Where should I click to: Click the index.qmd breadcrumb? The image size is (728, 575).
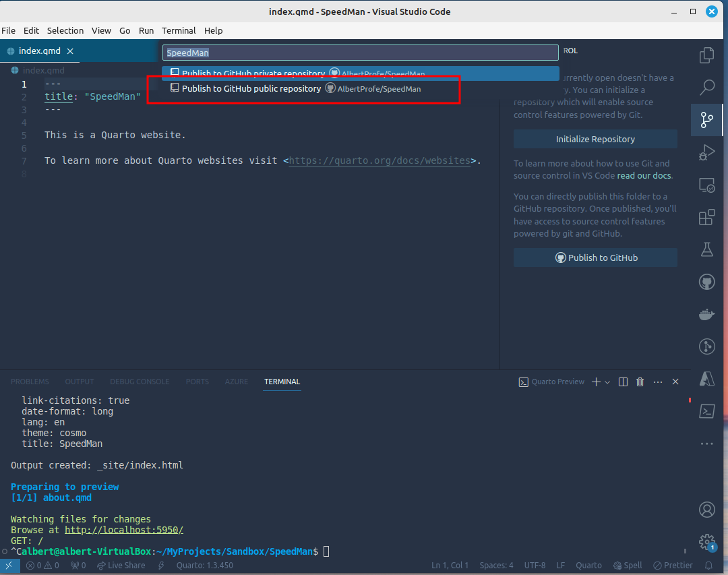tap(38, 71)
